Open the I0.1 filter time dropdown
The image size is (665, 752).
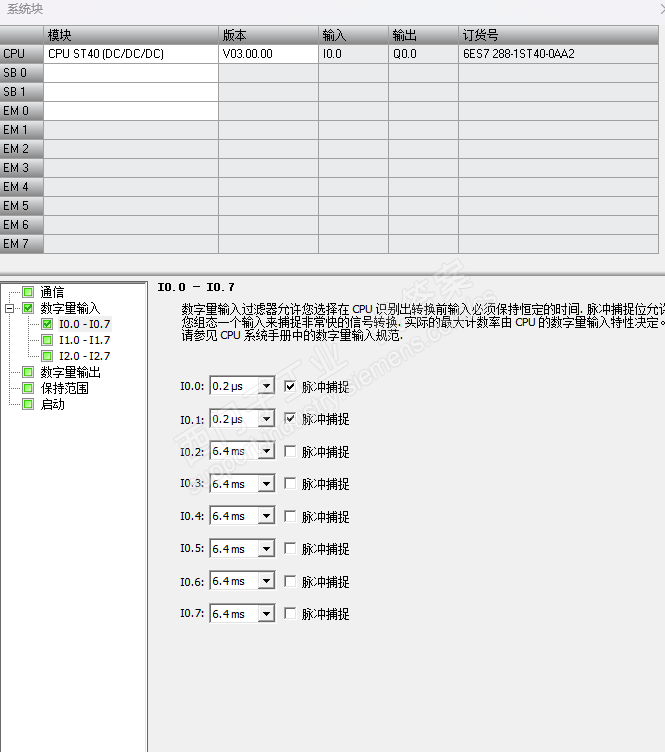click(x=266, y=419)
